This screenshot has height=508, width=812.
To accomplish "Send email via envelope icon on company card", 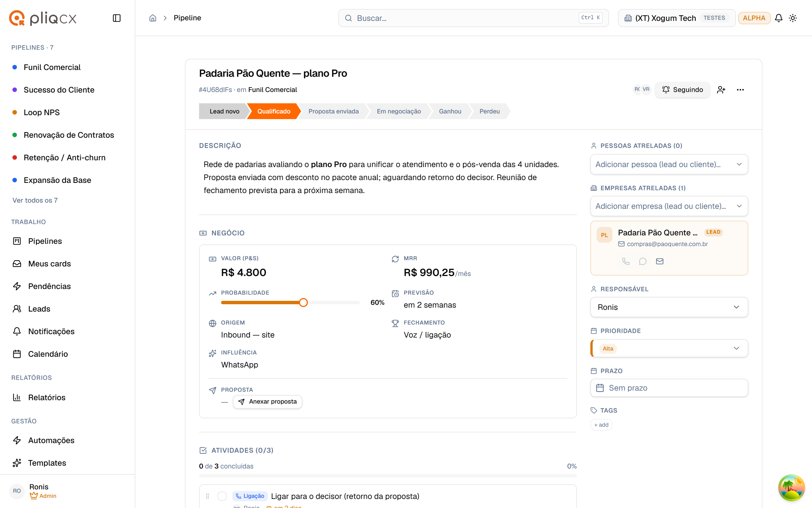I will coord(660,261).
